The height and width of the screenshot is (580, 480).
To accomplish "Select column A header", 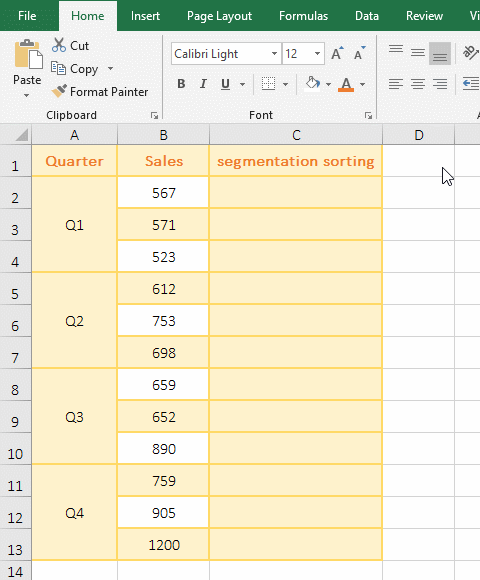I will coord(74,135).
